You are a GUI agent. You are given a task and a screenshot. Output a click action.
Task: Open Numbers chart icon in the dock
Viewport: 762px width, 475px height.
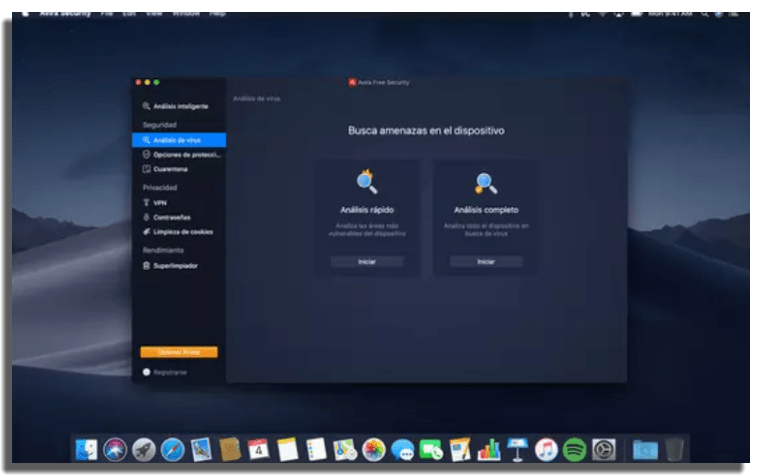click(x=488, y=450)
